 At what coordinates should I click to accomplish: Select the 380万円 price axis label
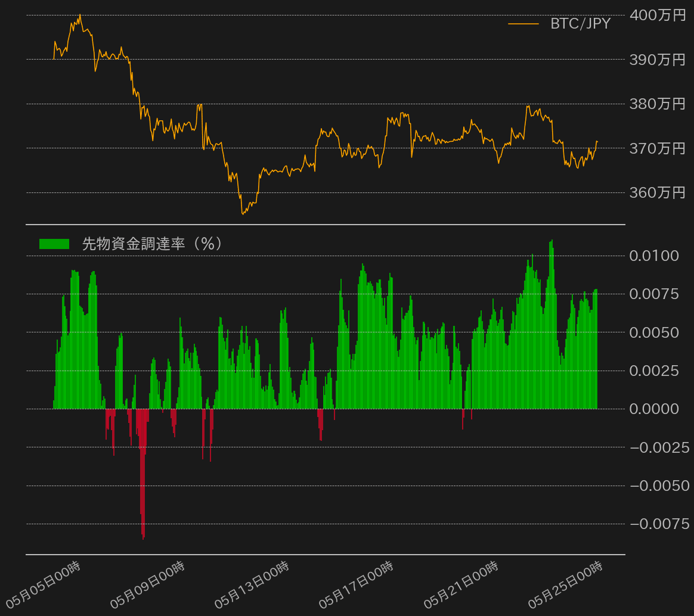tap(658, 104)
